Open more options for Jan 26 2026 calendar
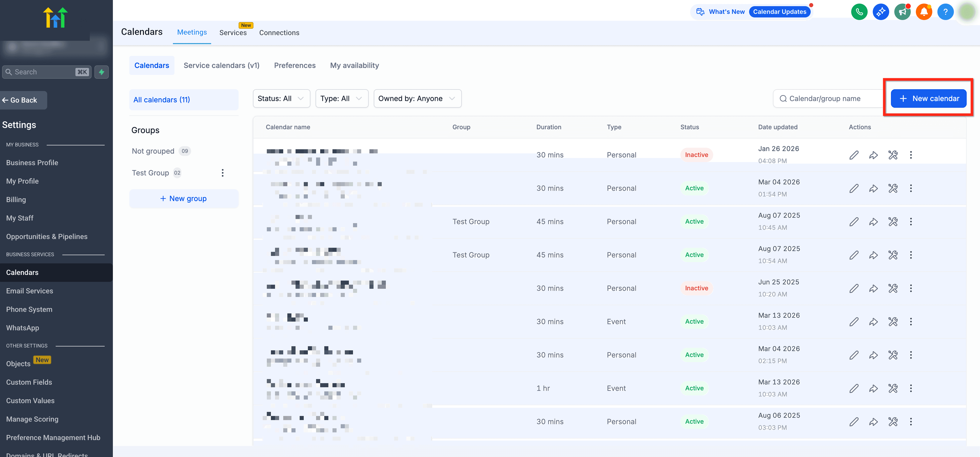Screen dimensions: 980x457 pyautogui.click(x=911, y=155)
